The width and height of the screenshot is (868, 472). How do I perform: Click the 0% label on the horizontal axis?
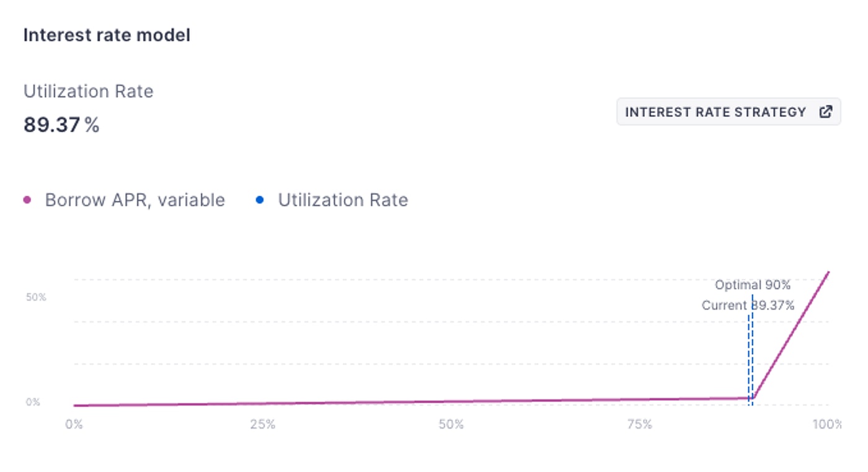pos(74,425)
